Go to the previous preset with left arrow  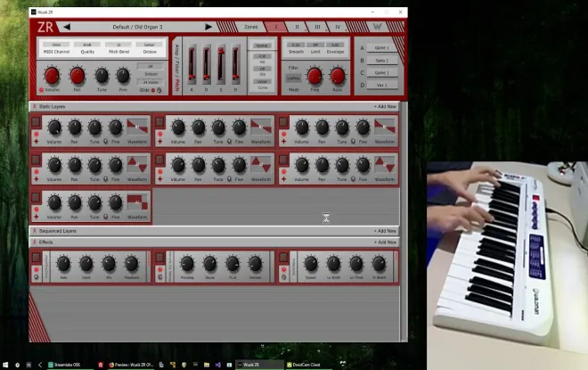pyautogui.click(x=67, y=27)
